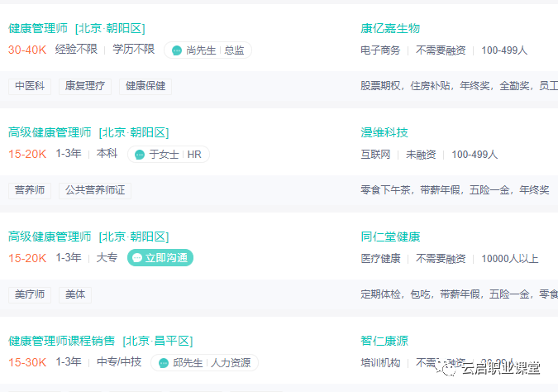
Task: Open 同仁堂健康 高级健康管理师 job posting
Action: coord(88,237)
